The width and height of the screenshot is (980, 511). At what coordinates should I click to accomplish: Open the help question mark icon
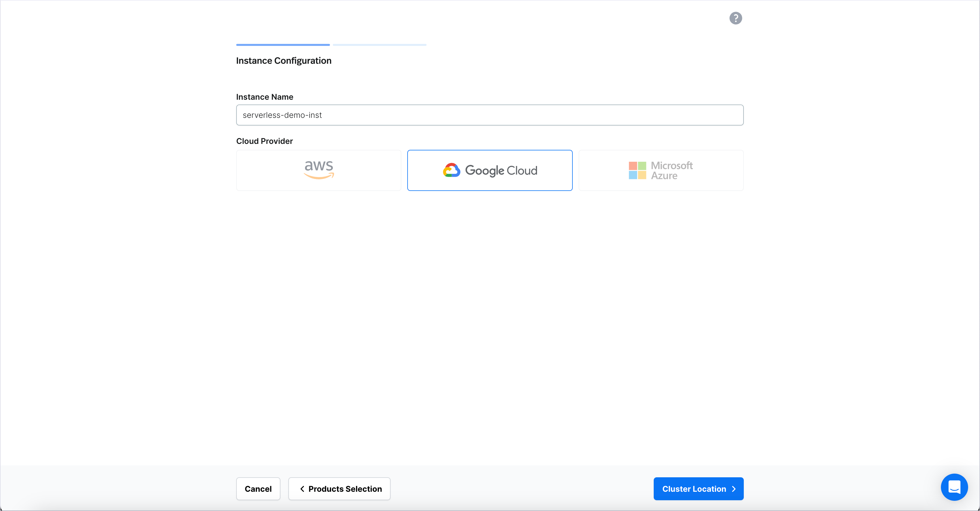pos(735,18)
